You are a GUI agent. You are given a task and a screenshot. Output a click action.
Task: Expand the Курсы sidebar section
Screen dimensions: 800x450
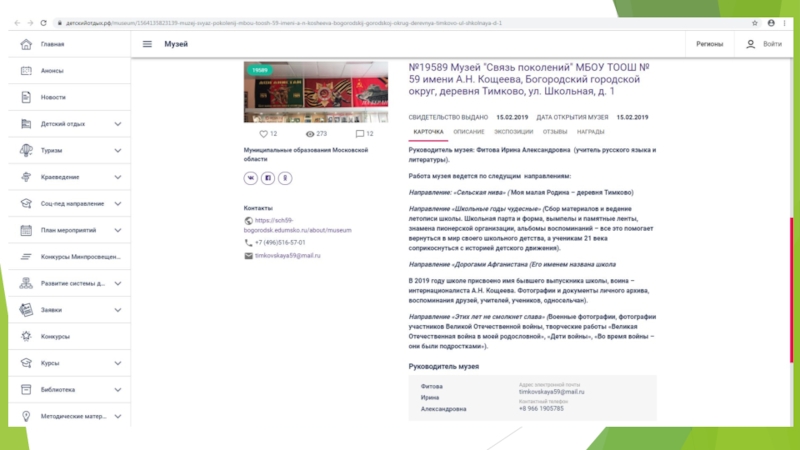click(118, 363)
